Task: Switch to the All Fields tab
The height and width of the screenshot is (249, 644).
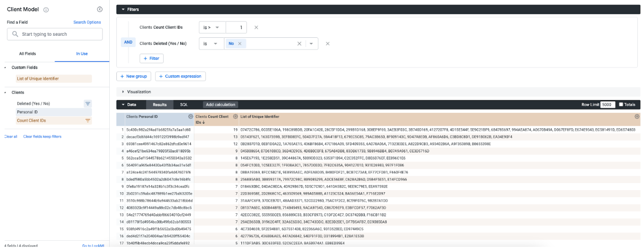Action: (28, 54)
